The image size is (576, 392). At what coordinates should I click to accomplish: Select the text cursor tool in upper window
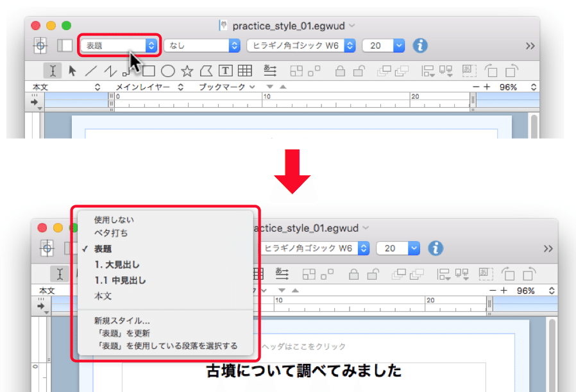53,71
